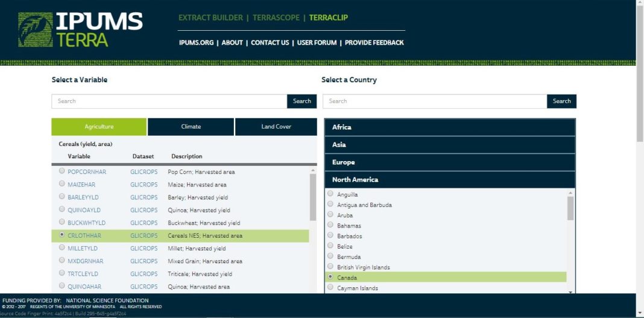
Task: Collapse the North America section
Action: [449, 180]
